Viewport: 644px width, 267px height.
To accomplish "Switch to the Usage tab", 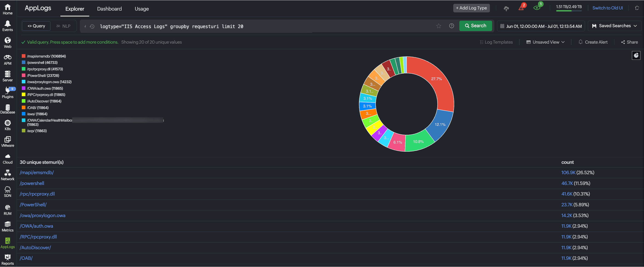I will click(142, 9).
